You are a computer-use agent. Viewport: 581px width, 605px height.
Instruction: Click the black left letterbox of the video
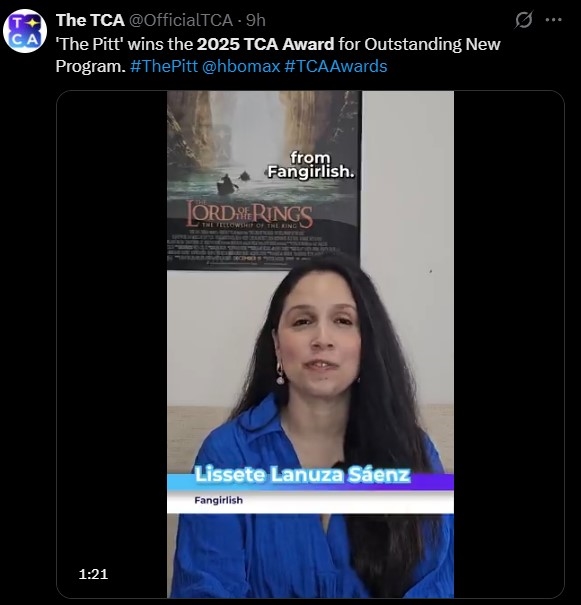pos(112,344)
